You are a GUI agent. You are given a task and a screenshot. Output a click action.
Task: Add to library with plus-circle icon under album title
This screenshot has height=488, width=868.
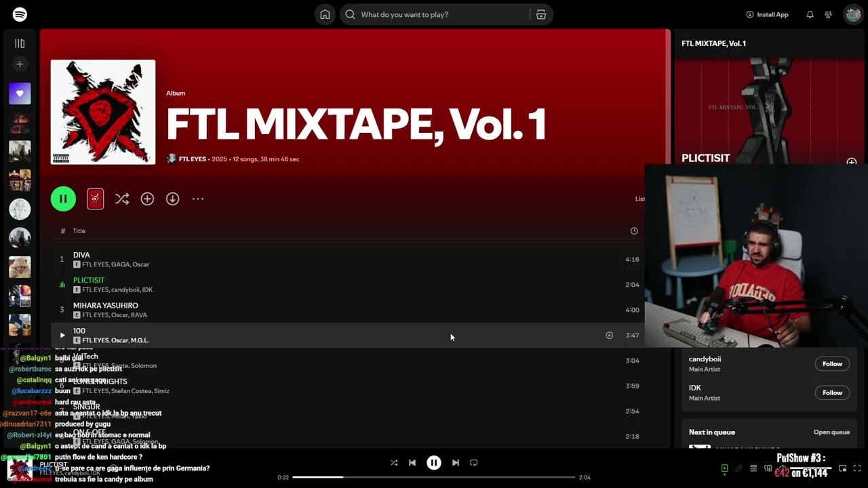tap(147, 199)
